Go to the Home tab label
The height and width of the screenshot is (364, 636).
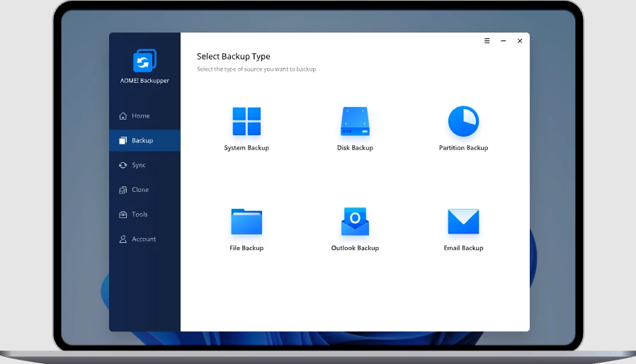coord(141,116)
